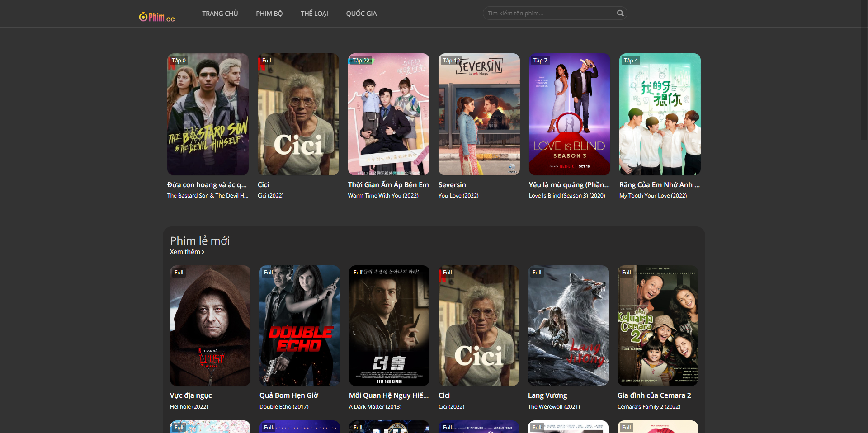This screenshot has height=433, width=868.
Task: Open the Thể Loại genre menu
Action: coord(314,14)
